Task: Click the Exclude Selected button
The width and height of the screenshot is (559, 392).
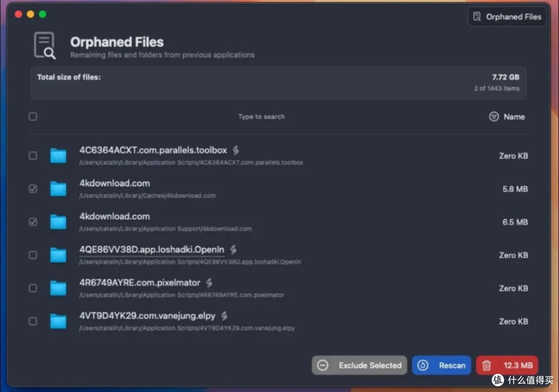Action: coord(359,365)
